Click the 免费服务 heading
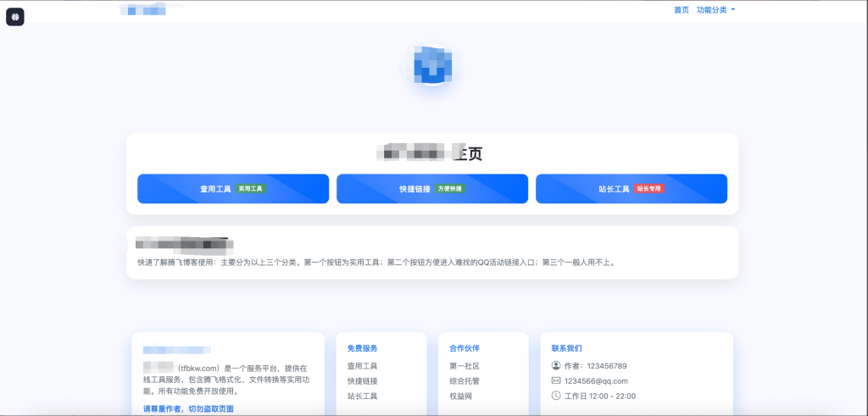This screenshot has height=416, width=868. coord(363,348)
